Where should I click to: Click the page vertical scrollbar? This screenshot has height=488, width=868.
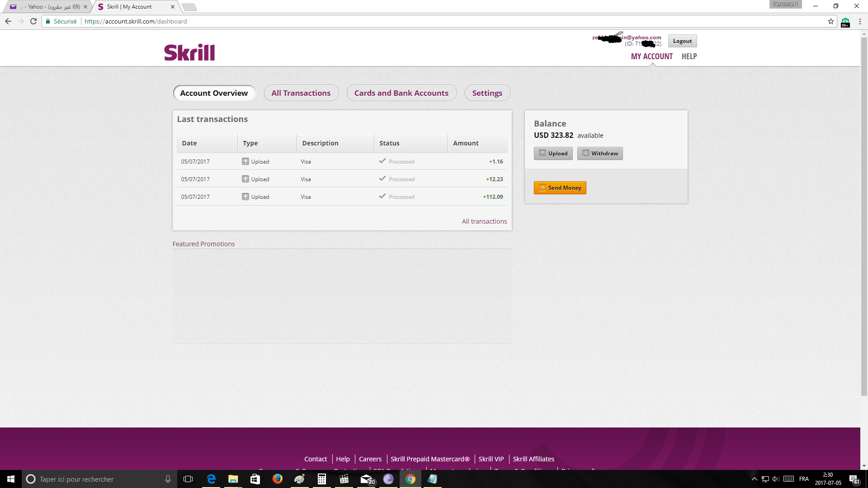864,217
